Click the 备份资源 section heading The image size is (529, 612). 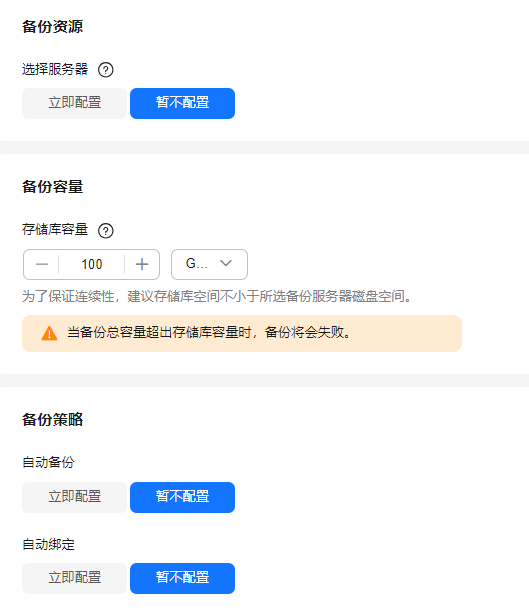pyautogui.click(x=52, y=27)
